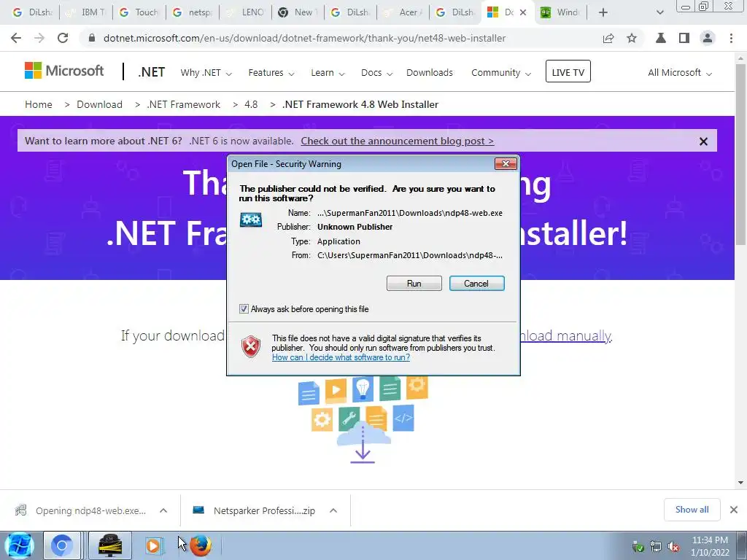Go to Download breadcrumb

pyautogui.click(x=99, y=104)
